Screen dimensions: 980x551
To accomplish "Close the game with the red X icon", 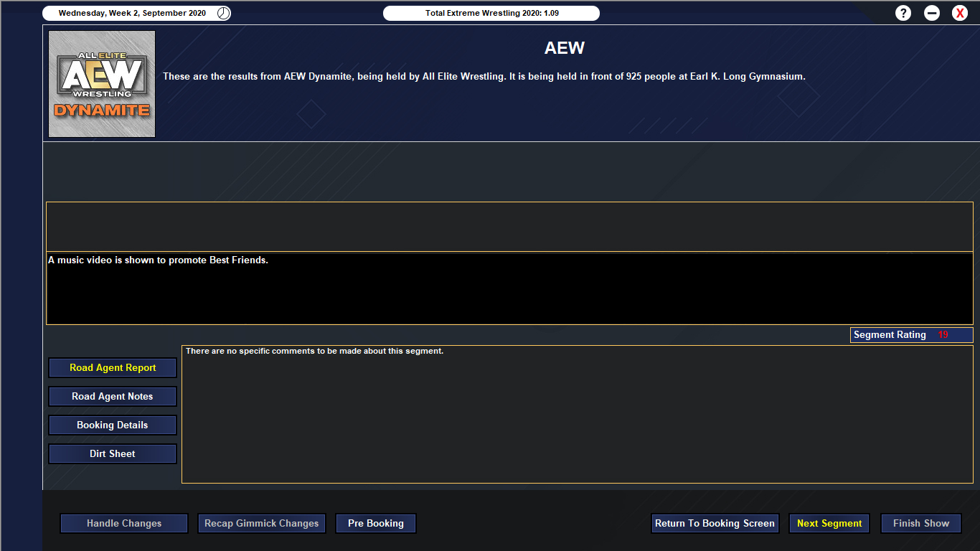I will tap(960, 13).
